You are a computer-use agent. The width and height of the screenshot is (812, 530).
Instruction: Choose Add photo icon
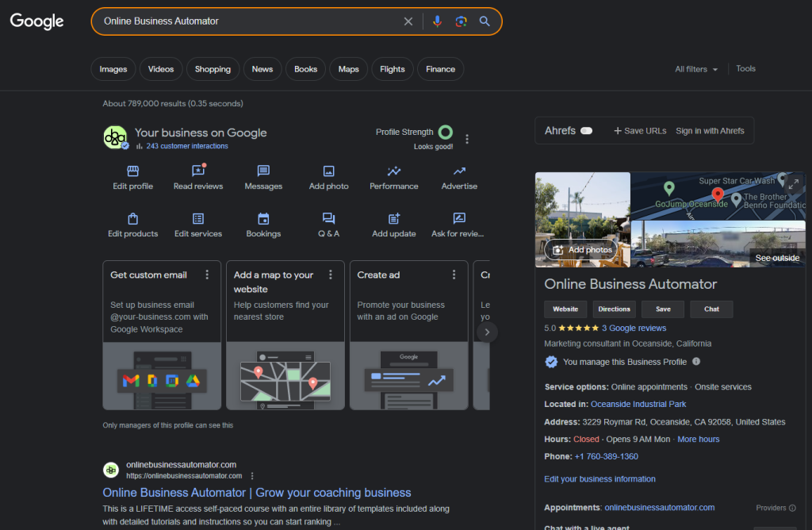(x=328, y=171)
